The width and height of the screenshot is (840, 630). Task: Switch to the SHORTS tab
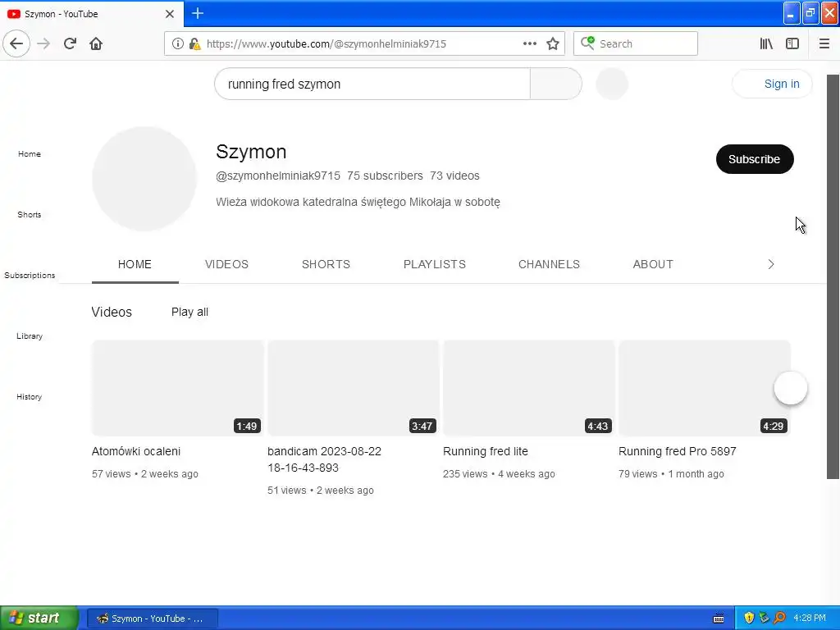click(x=326, y=265)
